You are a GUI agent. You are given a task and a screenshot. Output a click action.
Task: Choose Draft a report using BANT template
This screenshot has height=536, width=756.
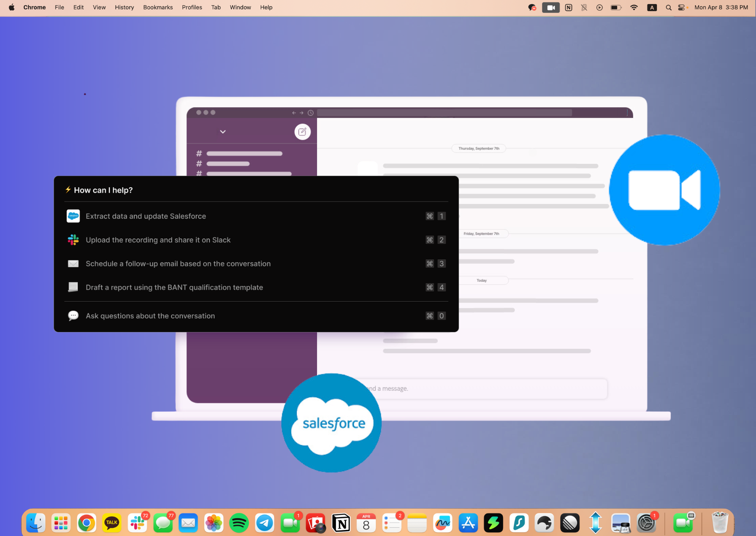pos(174,287)
